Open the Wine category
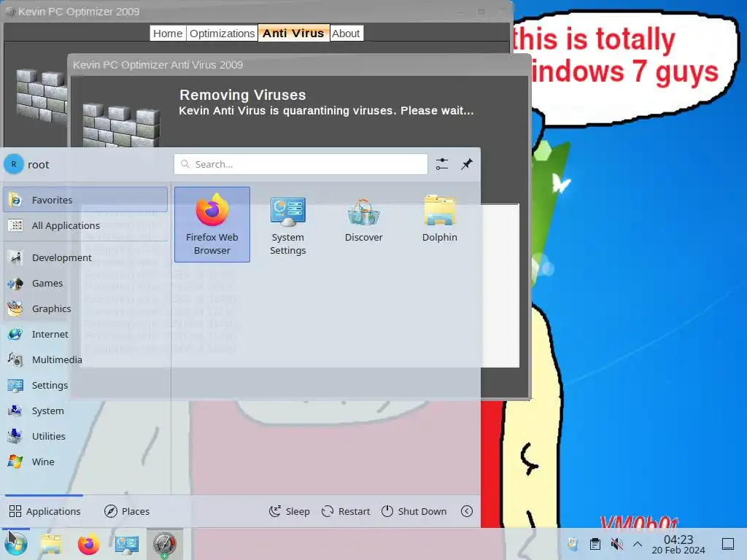The width and height of the screenshot is (747, 560). point(85,462)
